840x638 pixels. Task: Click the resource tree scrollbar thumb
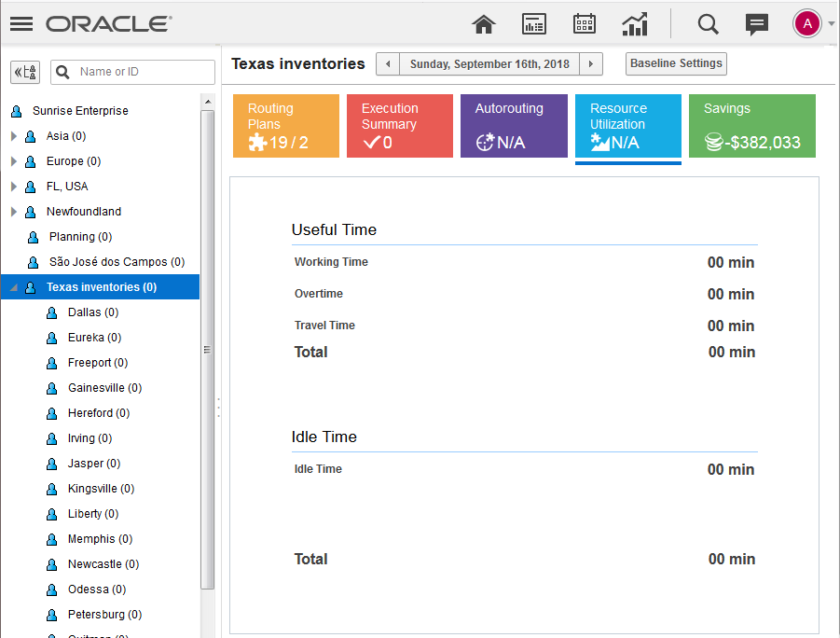pyautogui.click(x=208, y=350)
